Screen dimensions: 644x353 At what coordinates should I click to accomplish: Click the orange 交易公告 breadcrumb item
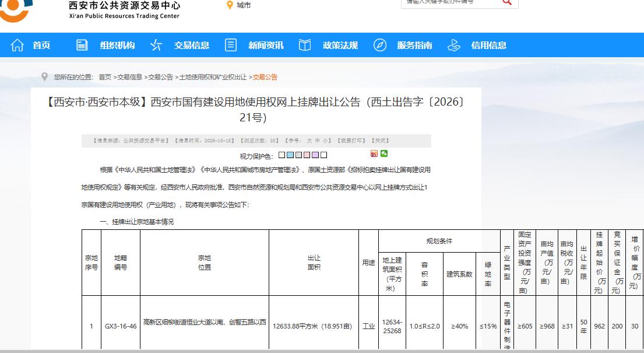click(x=265, y=77)
